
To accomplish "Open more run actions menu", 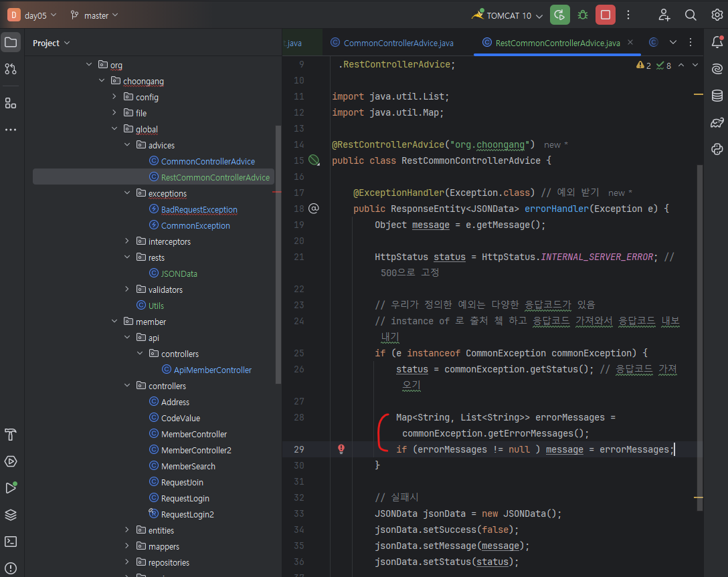I will coord(628,15).
